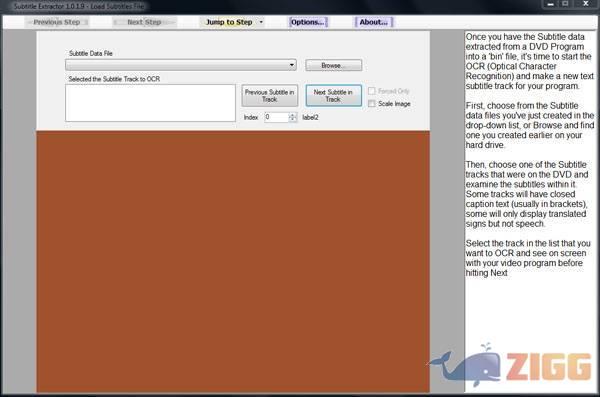Click Next Subtitle in Track
This screenshot has height=397, width=600.
pyautogui.click(x=333, y=96)
